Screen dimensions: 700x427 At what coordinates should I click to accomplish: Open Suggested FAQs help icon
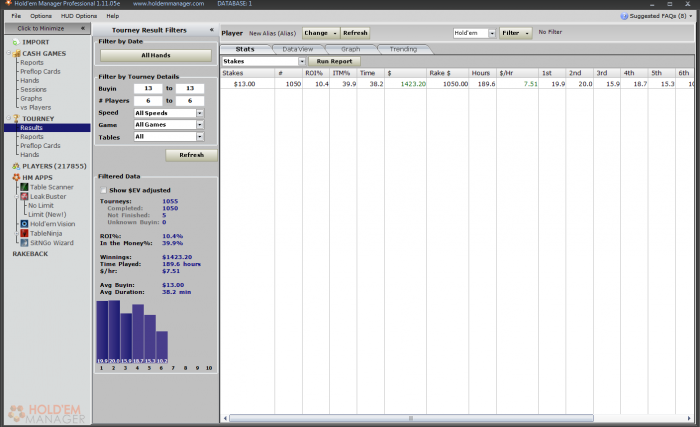coord(625,16)
